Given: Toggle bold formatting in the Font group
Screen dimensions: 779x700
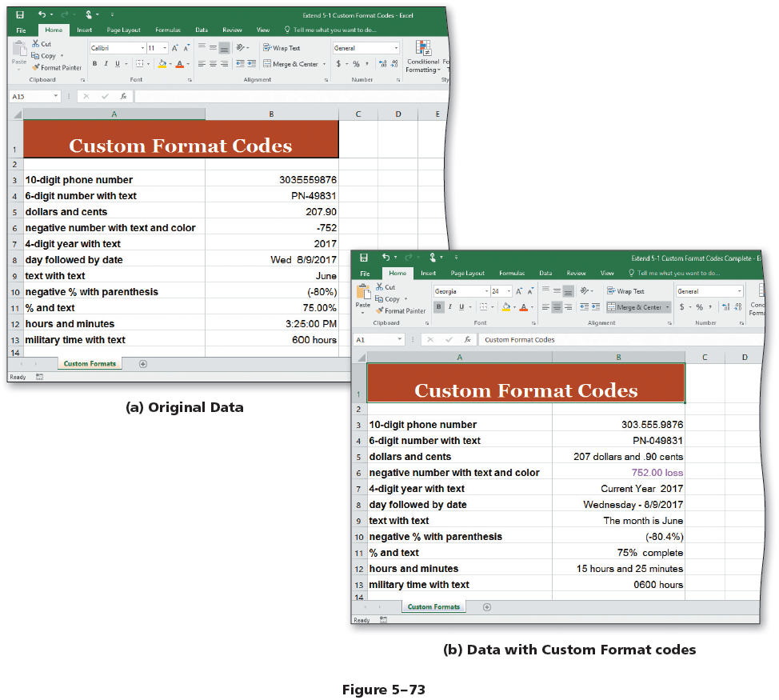Looking at the screenshot, I should (94, 62).
